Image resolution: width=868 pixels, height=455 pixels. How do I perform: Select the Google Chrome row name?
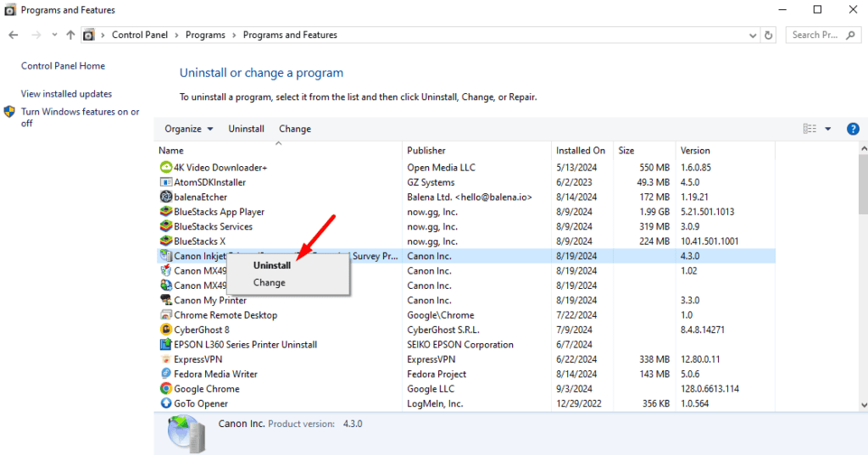pos(207,389)
